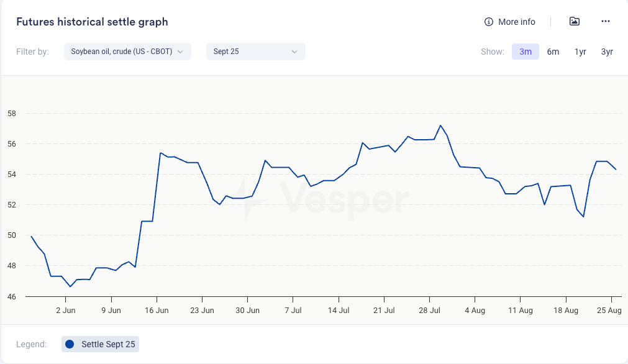
Task: Switch chart range to 3m
Action: pos(526,52)
